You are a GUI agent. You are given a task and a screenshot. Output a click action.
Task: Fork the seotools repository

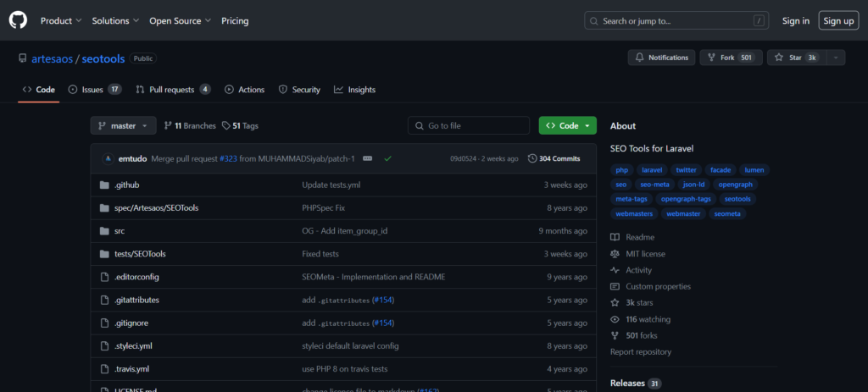(728, 58)
